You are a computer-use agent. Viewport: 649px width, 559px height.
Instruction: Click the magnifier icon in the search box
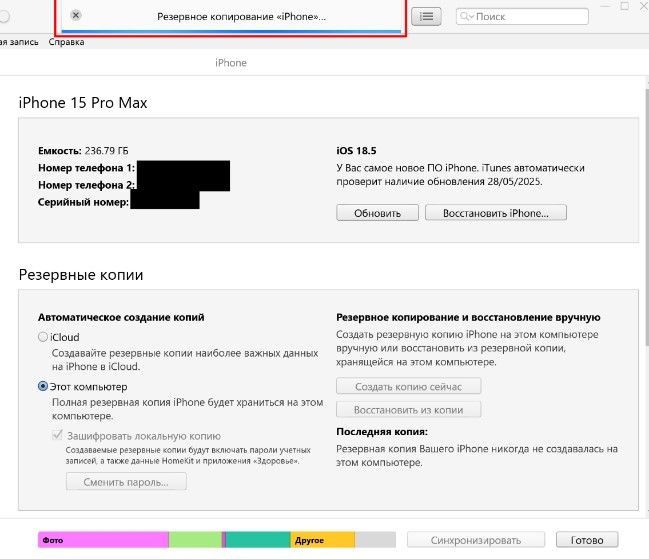point(466,17)
